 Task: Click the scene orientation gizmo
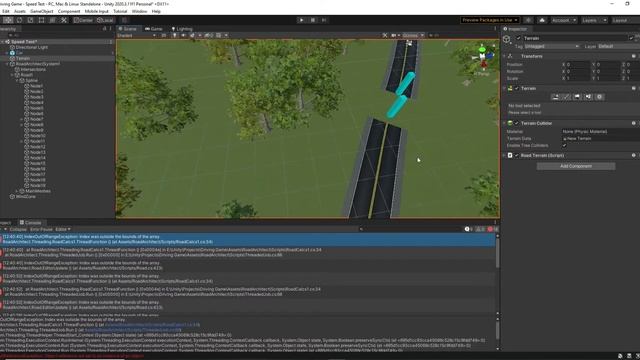[483, 57]
